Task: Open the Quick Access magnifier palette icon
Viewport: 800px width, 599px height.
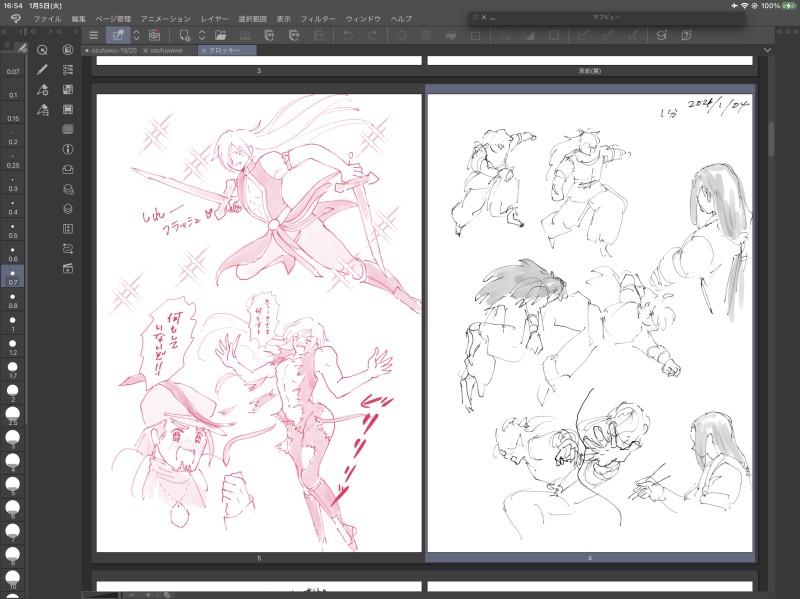Action: [42, 49]
